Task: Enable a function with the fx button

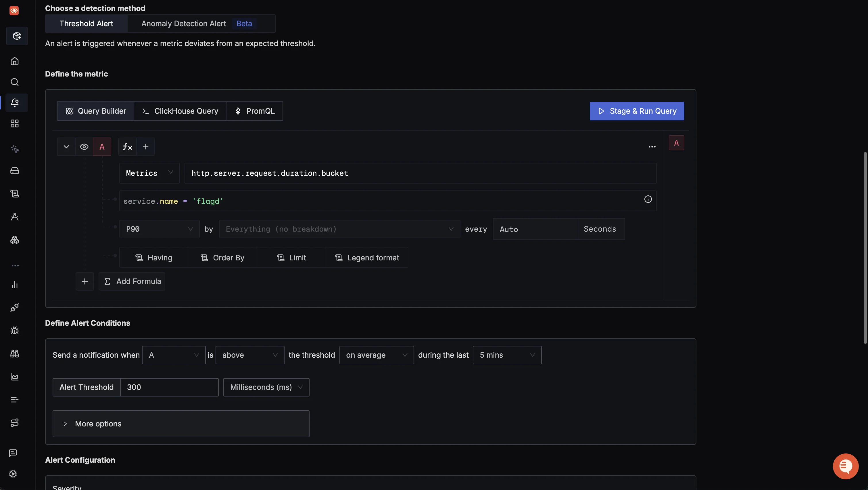Action: [x=127, y=146]
